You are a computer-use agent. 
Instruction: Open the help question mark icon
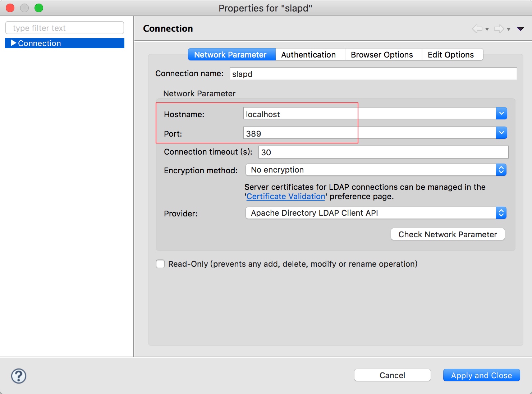pyautogui.click(x=19, y=376)
